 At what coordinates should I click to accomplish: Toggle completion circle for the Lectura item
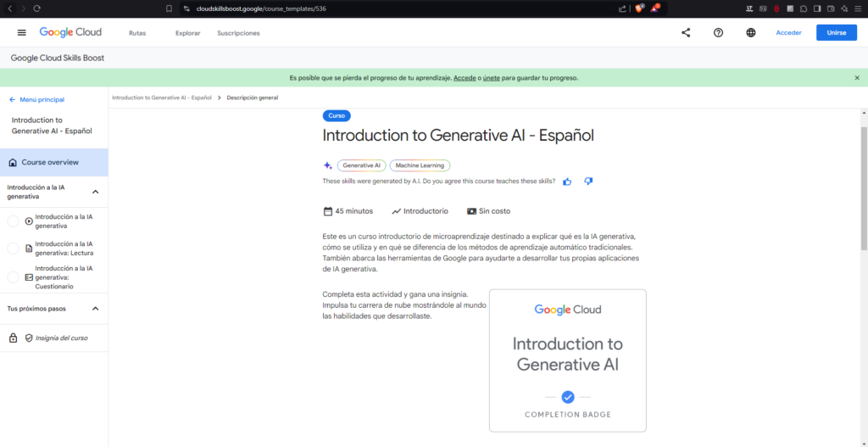(13, 248)
